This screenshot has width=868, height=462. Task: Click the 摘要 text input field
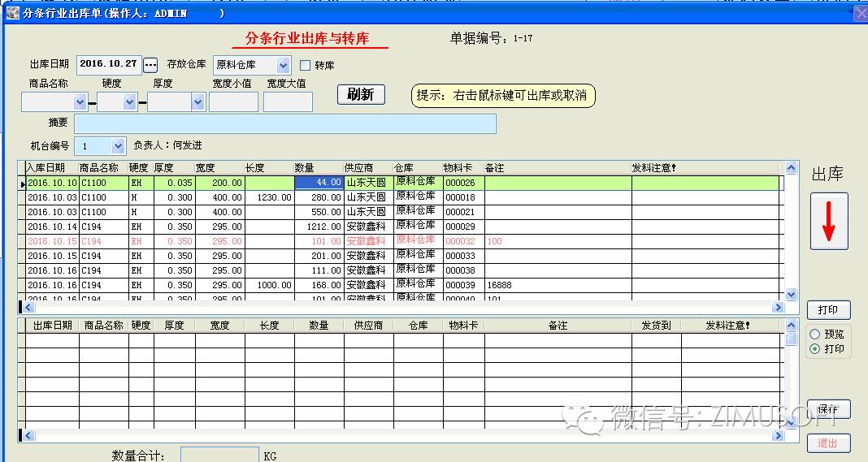tap(284, 123)
